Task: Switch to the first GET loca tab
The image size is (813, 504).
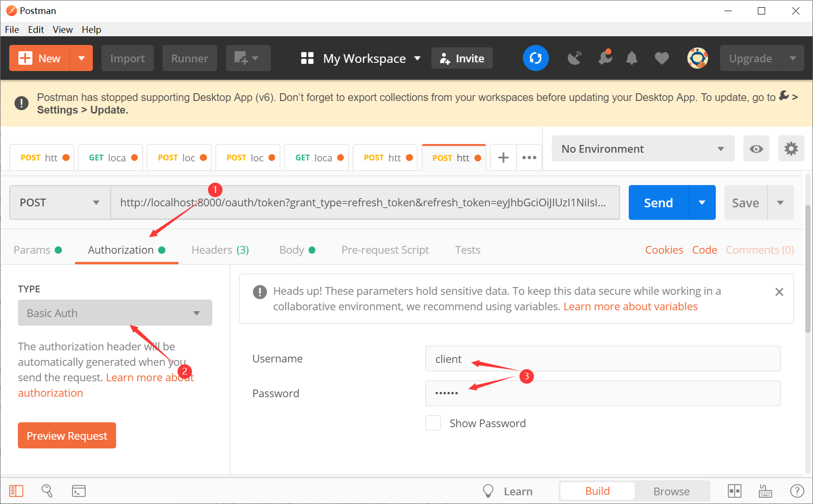Action: pos(110,158)
